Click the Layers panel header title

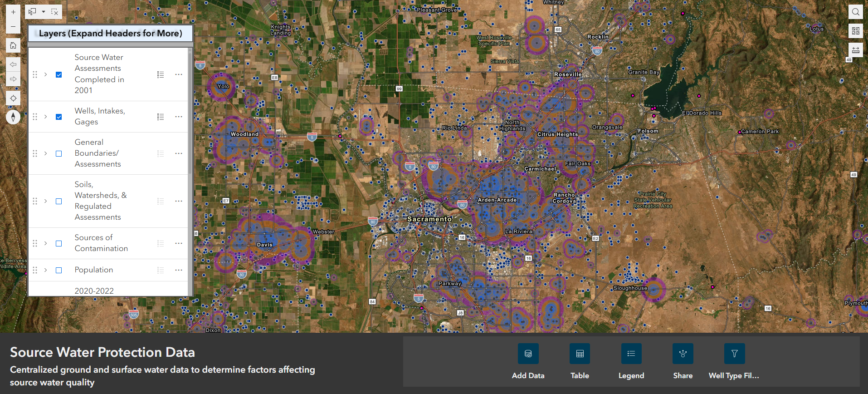(111, 33)
